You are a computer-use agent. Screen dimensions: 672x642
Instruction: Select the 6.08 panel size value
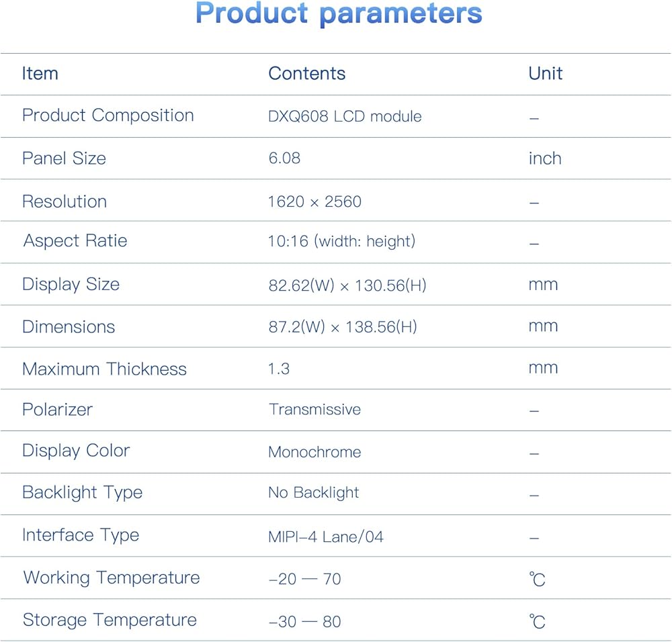pyautogui.click(x=284, y=158)
